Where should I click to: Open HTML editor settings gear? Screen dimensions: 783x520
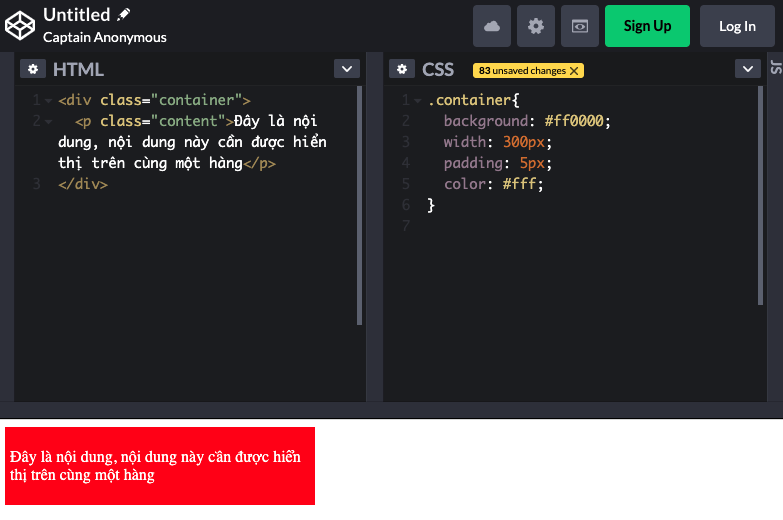[33, 69]
